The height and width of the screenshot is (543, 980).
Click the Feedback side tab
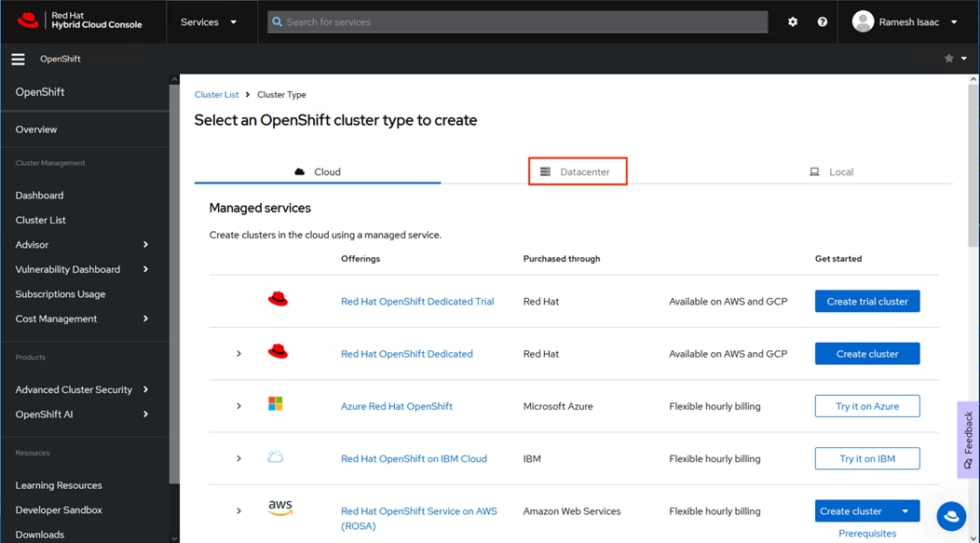[x=969, y=440]
